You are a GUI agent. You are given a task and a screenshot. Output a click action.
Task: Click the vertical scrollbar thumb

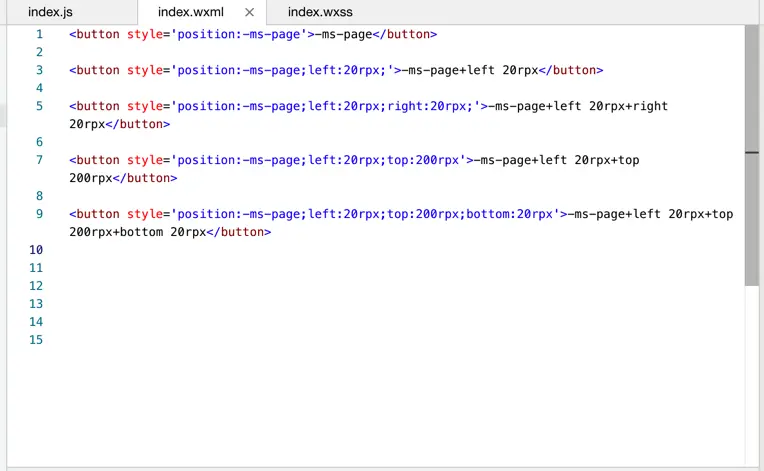point(752,155)
